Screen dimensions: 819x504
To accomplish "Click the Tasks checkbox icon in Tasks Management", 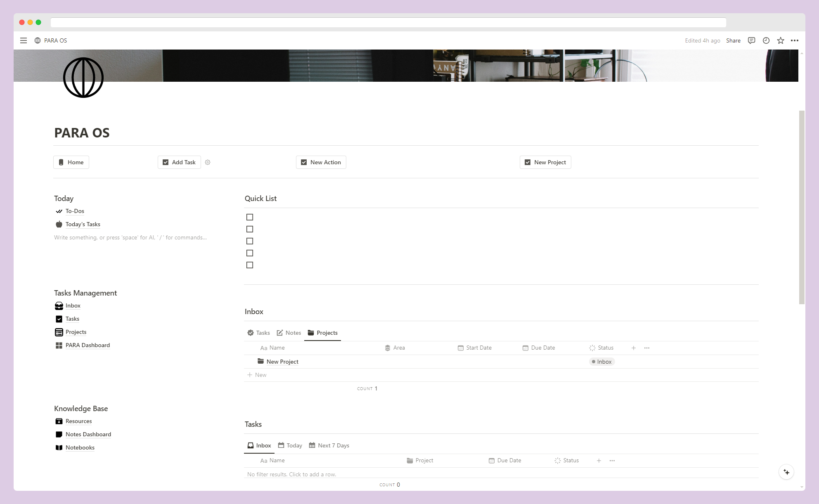I will click(x=59, y=319).
